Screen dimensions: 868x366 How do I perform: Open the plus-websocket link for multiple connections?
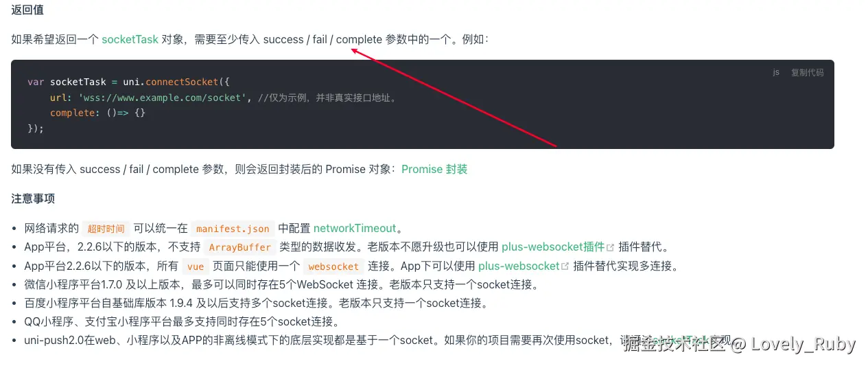pos(519,266)
